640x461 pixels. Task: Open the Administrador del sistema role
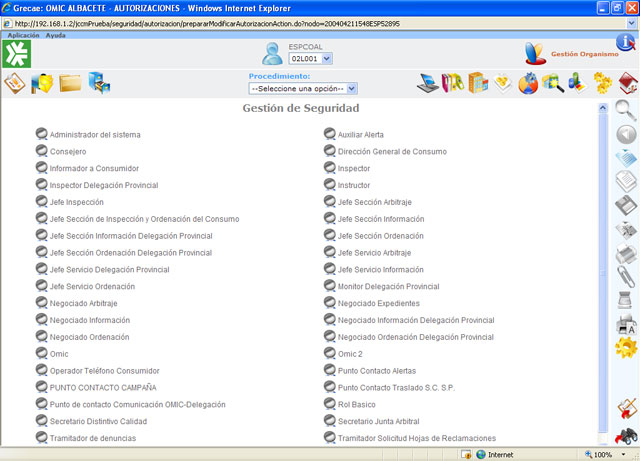pyautogui.click(x=95, y=134)
